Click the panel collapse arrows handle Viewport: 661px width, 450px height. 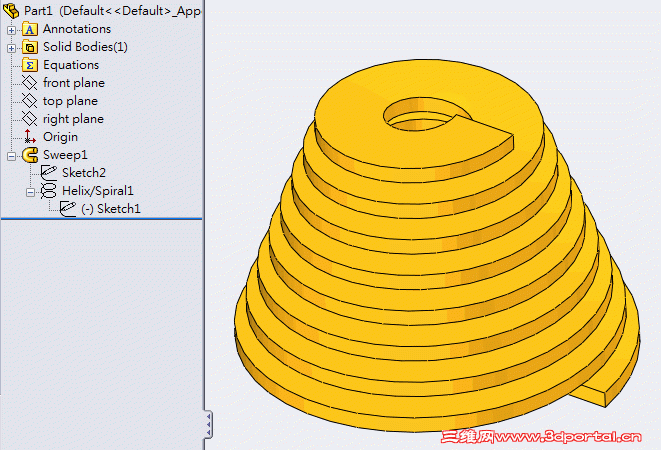(208, 425)
